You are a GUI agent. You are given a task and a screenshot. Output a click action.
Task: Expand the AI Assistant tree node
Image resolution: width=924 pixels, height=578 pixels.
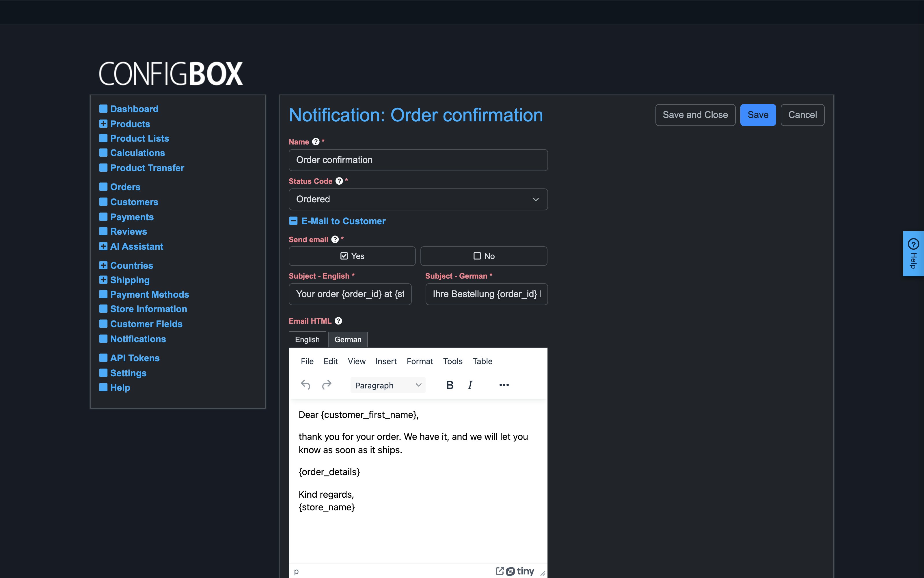coord(103,246)
